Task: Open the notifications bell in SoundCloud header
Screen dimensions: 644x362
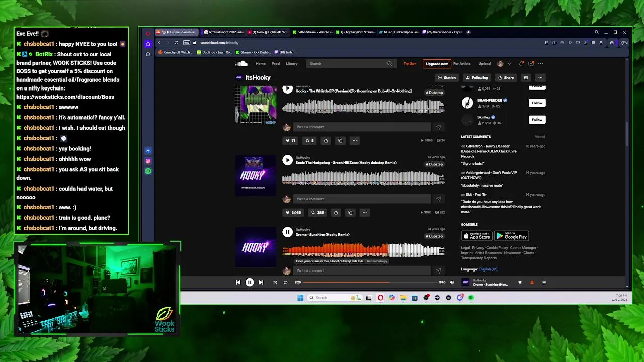Action: click(521, 64)
